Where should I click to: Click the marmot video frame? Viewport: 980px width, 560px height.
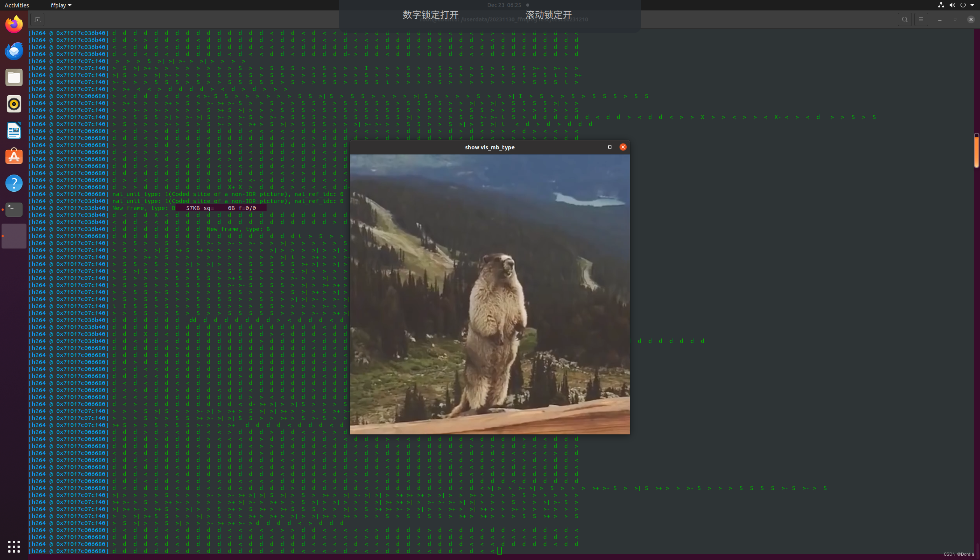[490, 294]
